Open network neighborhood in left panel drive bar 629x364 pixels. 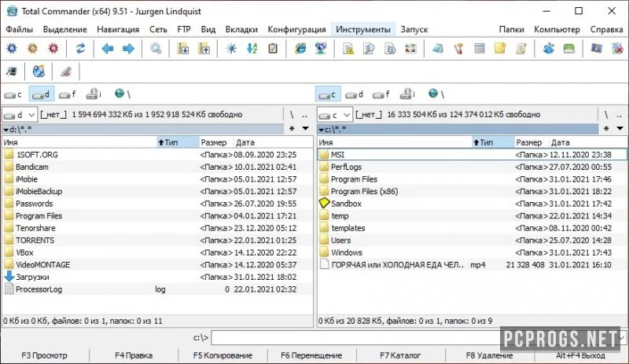pos(123,94)
